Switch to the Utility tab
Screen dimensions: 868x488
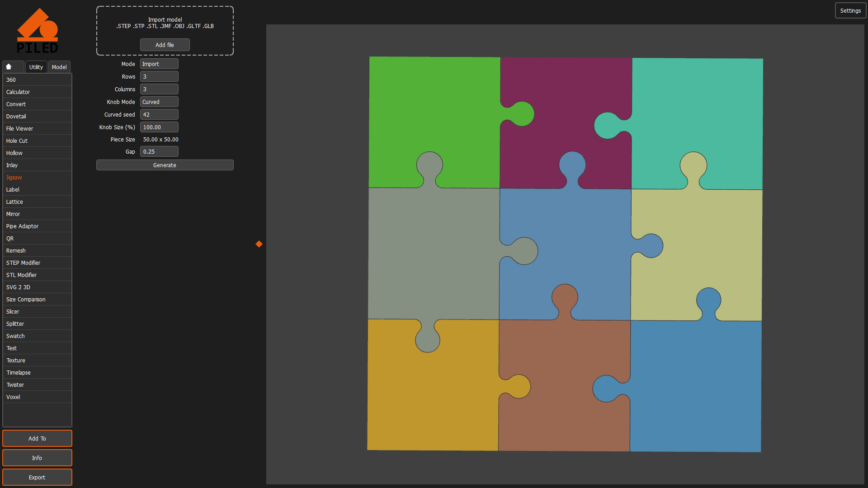pos(36,67)
